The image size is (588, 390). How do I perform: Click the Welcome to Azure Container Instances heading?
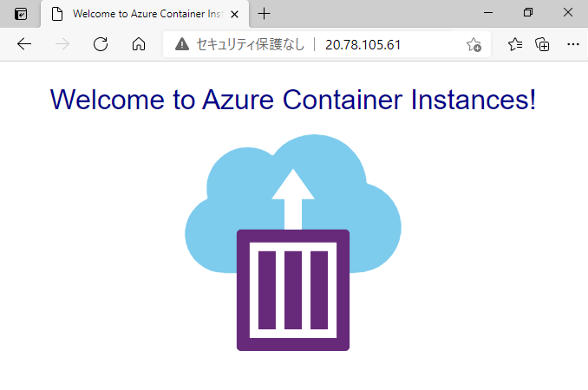click(293, 100)
